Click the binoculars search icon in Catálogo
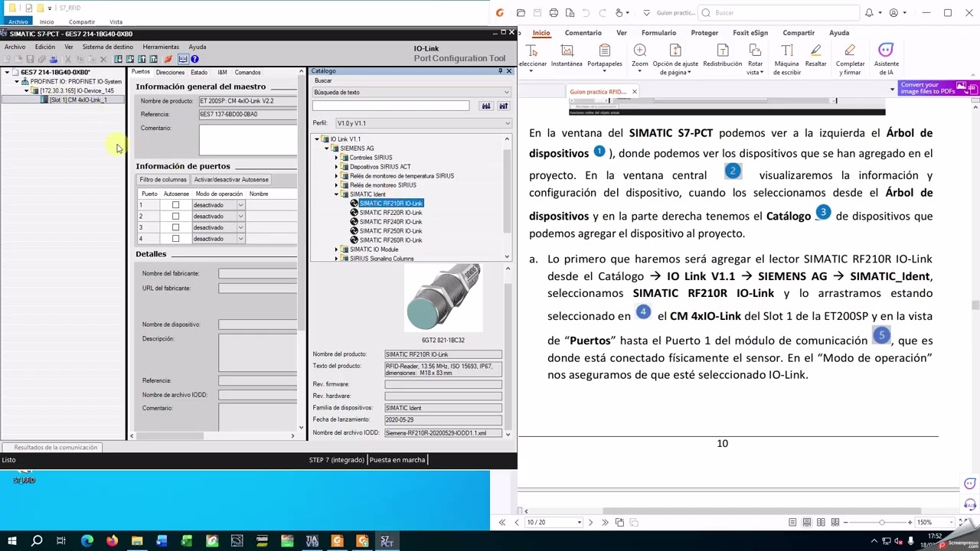The image size is (980, 551). [485, 106]
